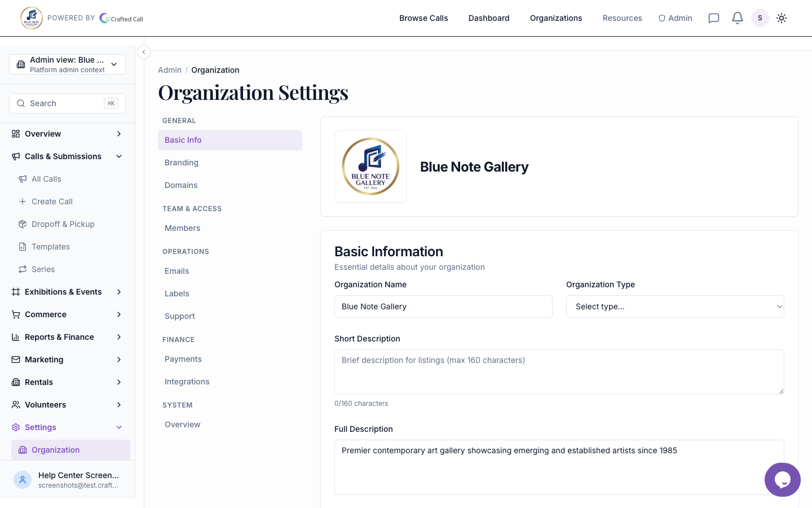This screenshot has width=812, height=508.
Task: Click the Blue Note Gallery logo thumbnail
Action: [370, 167]
